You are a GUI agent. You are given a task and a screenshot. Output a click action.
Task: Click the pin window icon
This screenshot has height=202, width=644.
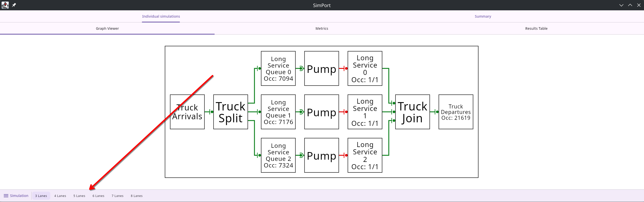click(14, 5)
